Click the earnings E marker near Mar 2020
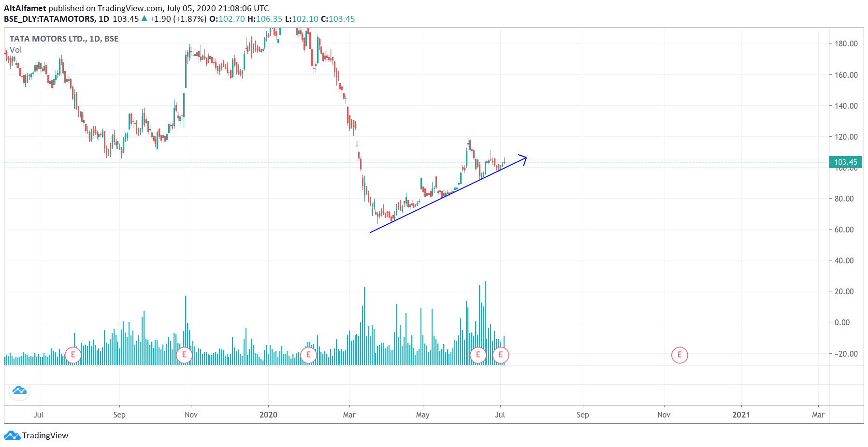This screenshot has height=447, width=868. 308,355
